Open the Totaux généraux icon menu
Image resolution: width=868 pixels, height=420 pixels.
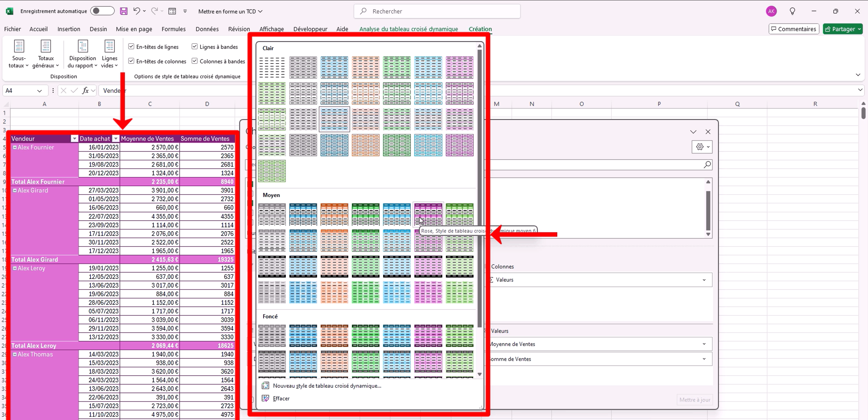[46, 47]
